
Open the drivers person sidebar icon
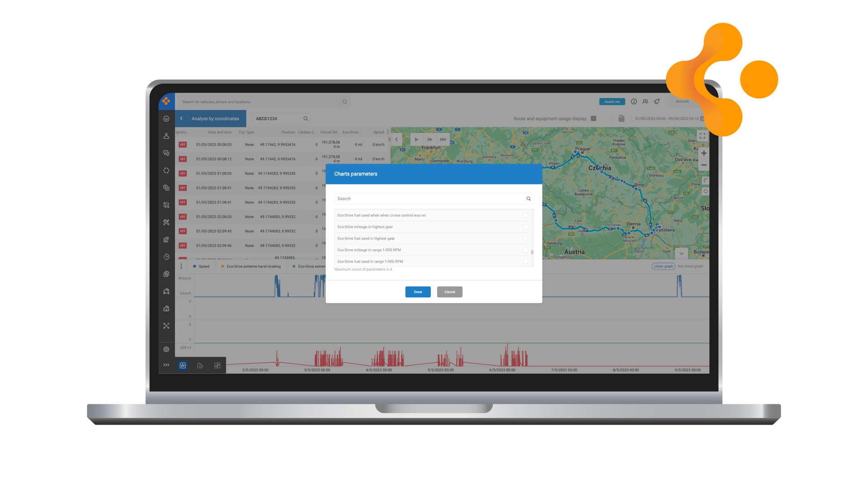(x=166, y=136)
